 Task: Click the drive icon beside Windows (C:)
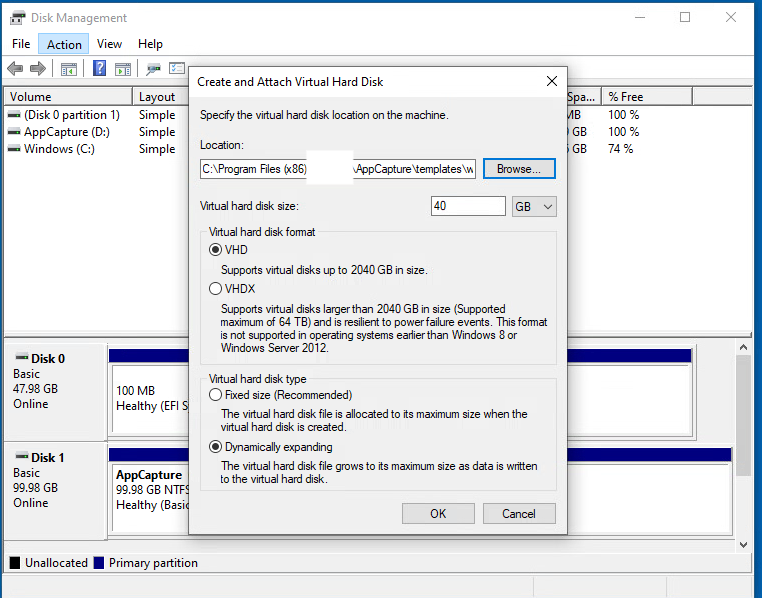(x=15, y=149)
